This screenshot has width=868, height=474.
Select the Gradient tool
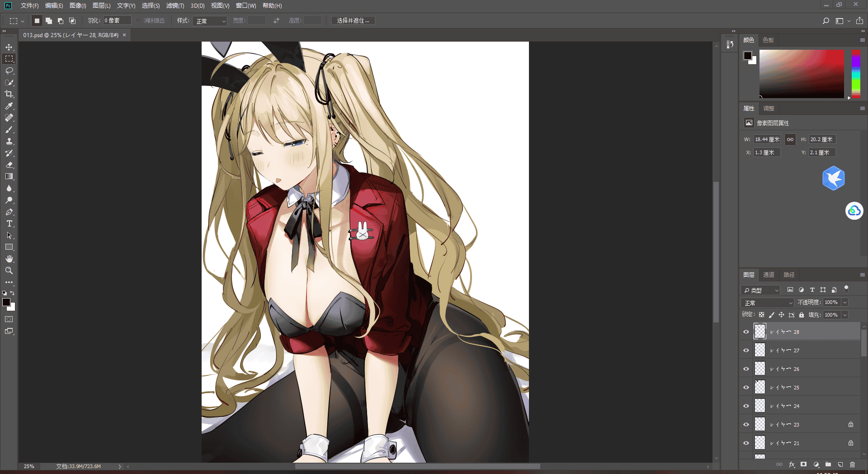9,176
